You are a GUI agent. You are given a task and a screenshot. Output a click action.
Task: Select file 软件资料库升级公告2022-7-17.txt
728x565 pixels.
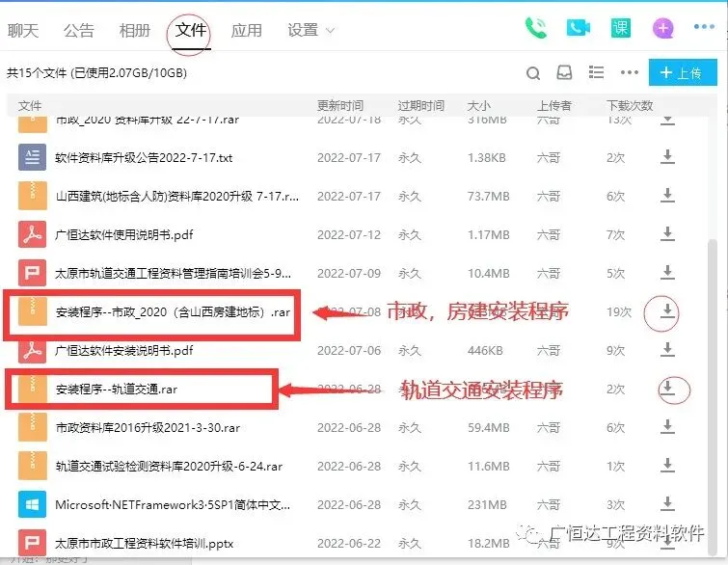[x=144, y=157]
